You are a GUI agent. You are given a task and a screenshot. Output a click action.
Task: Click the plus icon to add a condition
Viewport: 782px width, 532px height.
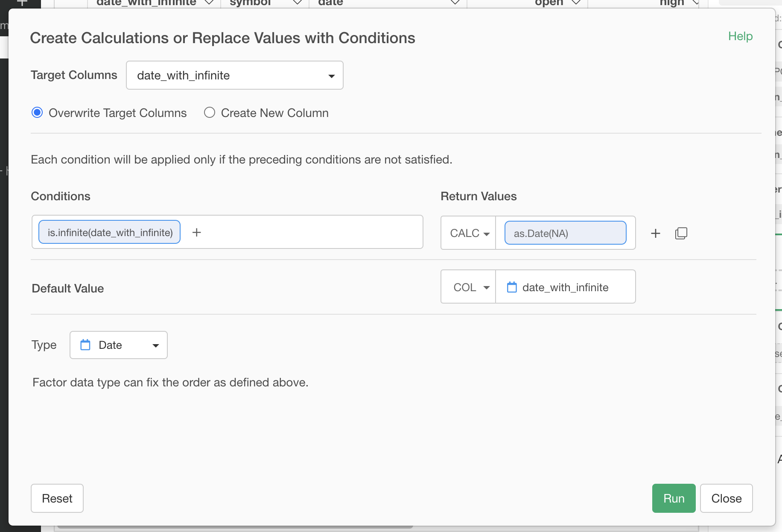click(x=196, y=232)
